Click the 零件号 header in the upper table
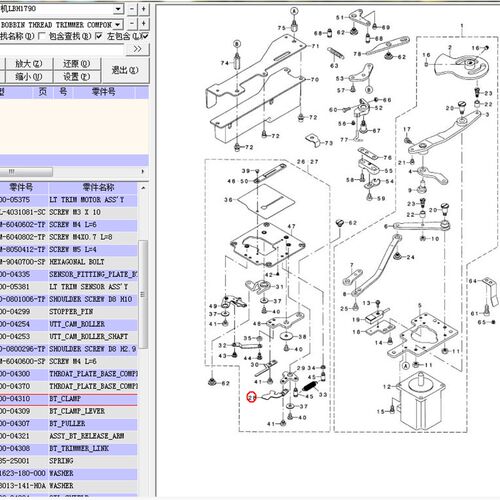The height and width of the screenshot is (500, 500). pyautogui.click(x=103, y=92)
